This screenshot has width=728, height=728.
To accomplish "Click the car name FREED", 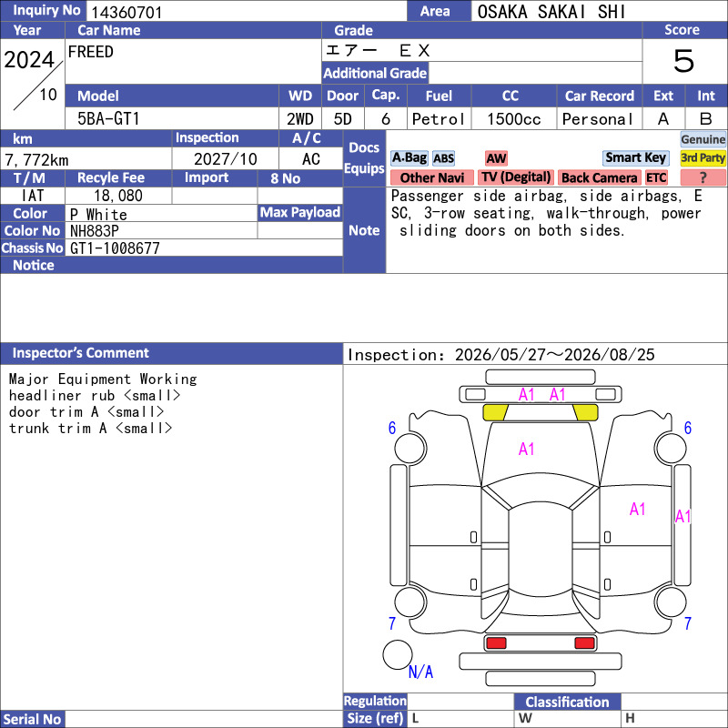I will [90, 52].
